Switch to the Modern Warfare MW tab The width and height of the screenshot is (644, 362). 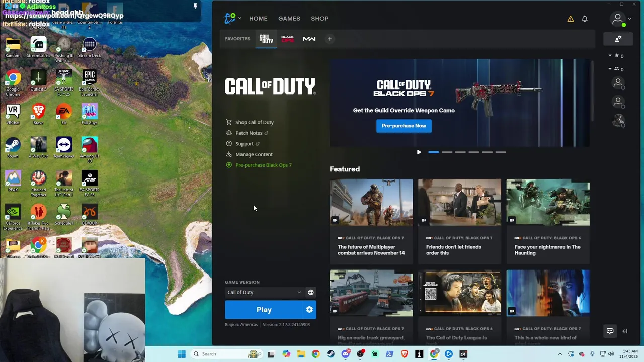[309, 39]
